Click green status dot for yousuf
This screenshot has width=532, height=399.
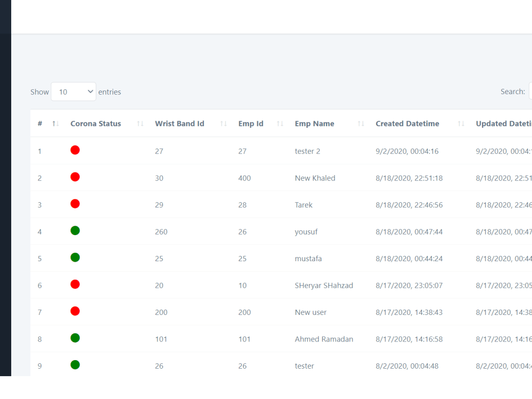click(75, 231)
